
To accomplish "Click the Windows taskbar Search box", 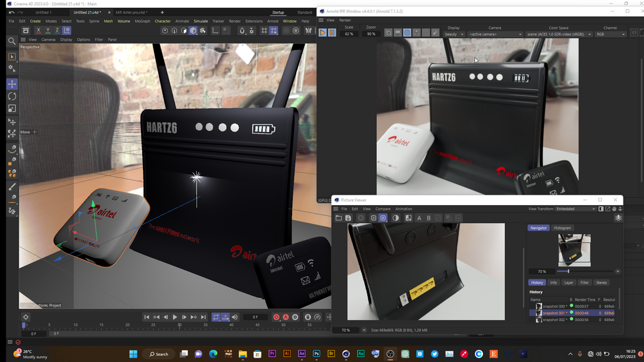I will [x=158, y=354].
